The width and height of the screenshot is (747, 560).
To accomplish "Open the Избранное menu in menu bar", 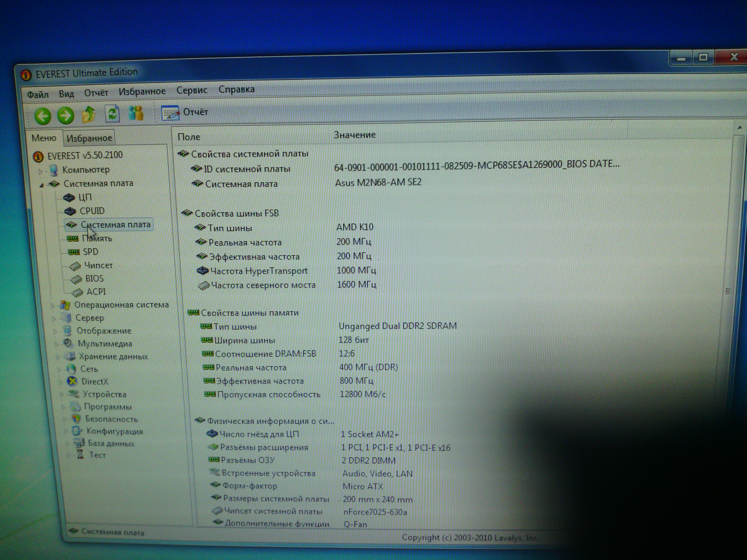I will pyautogui.click(x=142, y=91).
